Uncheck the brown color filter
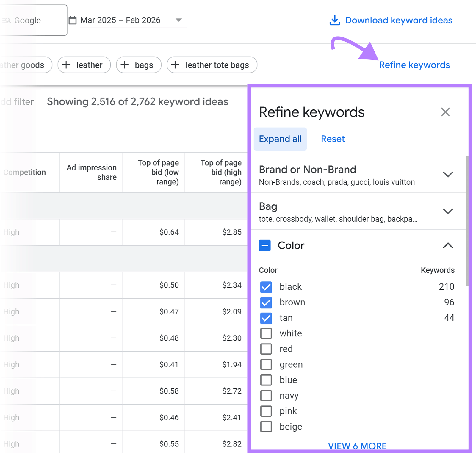The width and height of the screenshot is (476, 453). pos(266,302)
